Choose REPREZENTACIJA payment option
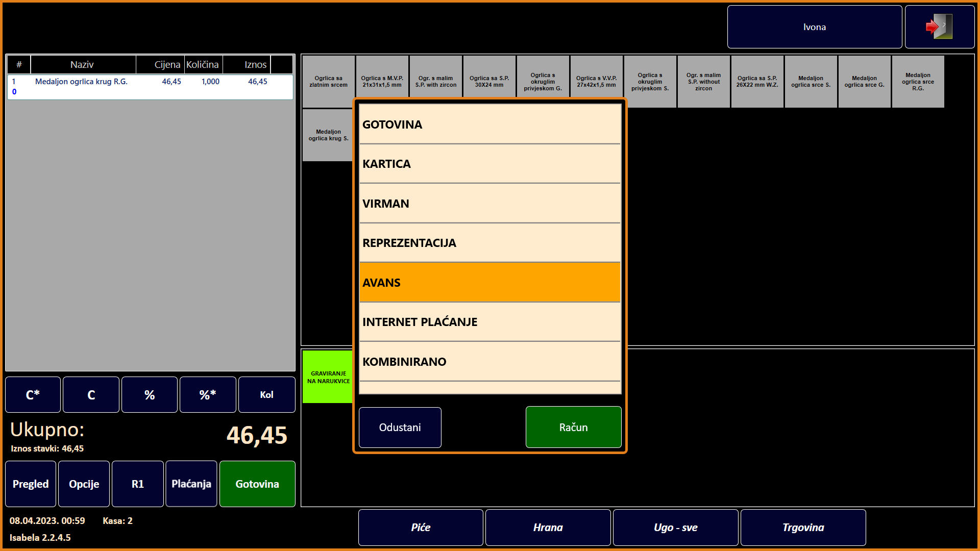Image resolution: width=980 pixels, height=551 pixels. click(x=490, y=243)
